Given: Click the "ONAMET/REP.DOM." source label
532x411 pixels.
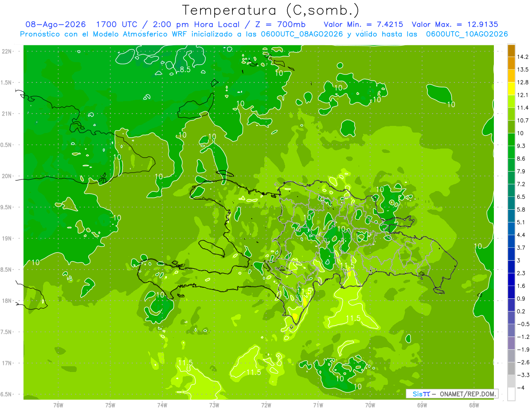Looking at the screenshot, I should pos(468,394).
